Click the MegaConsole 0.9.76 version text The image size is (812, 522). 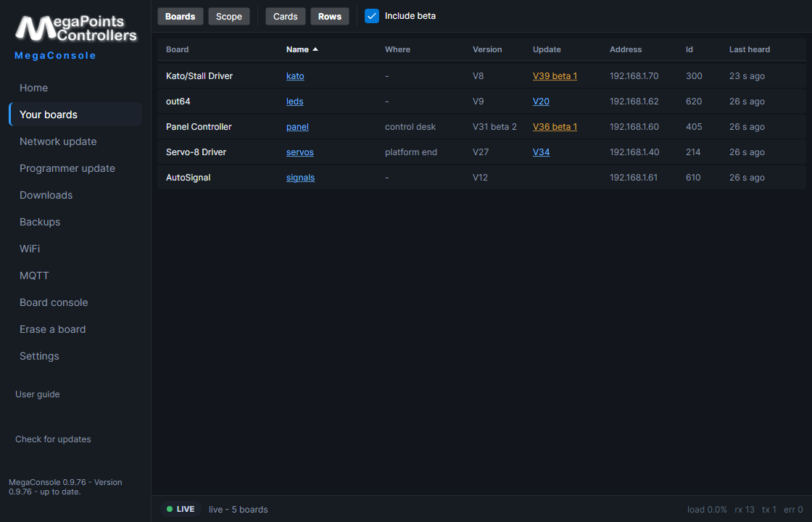pos(65,486)
